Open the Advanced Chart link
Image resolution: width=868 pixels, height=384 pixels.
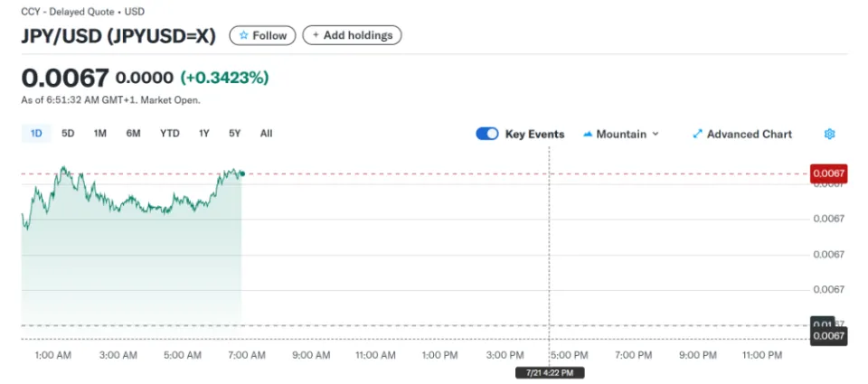(x=749, y=134)
